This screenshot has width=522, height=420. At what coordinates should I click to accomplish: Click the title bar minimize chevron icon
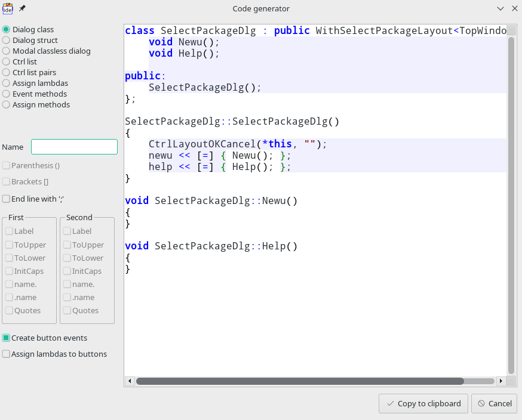[x=500, y=8]
